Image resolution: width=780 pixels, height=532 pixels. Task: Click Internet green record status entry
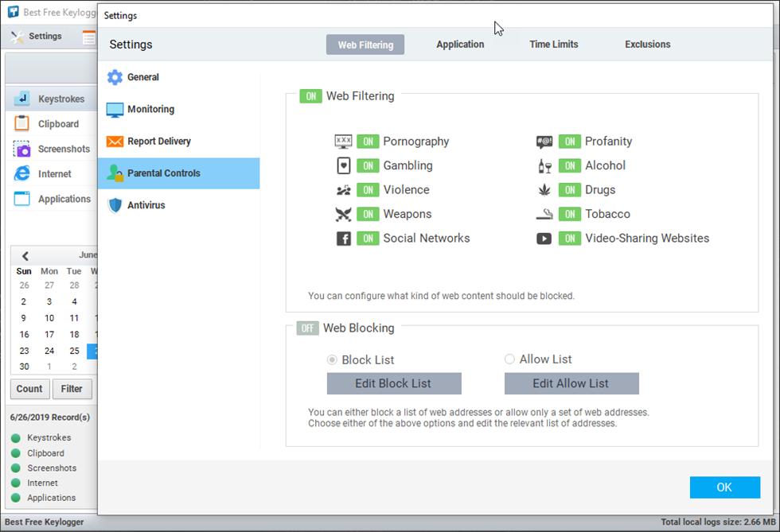tap(34, 483)
